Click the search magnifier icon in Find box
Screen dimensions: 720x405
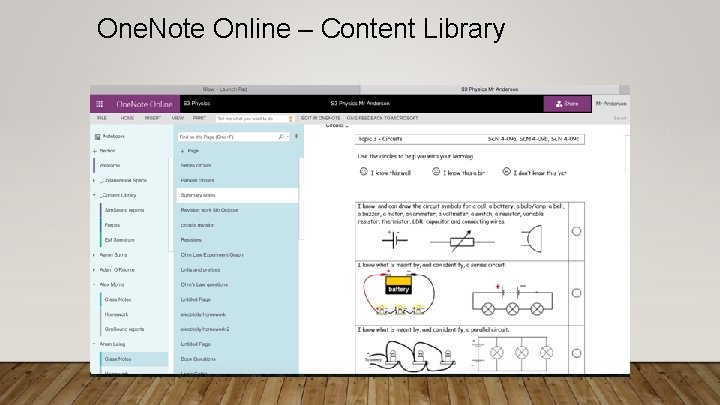tap(281, 137)
